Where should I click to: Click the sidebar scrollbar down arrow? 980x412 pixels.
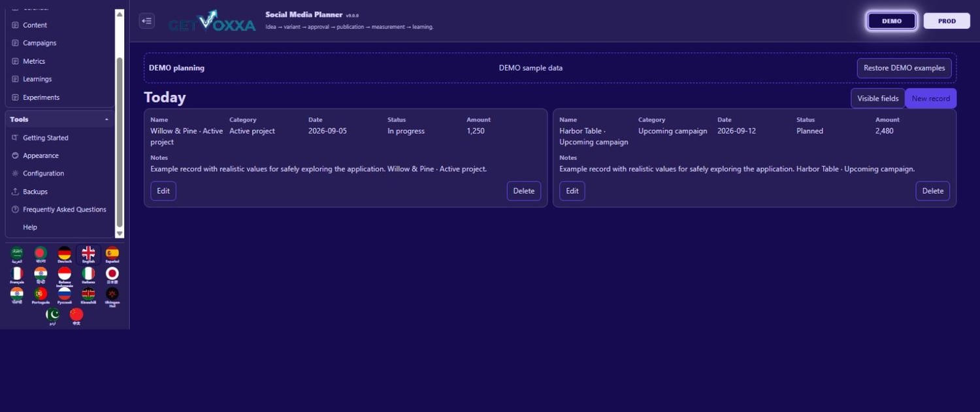click(x=120, y=233)
